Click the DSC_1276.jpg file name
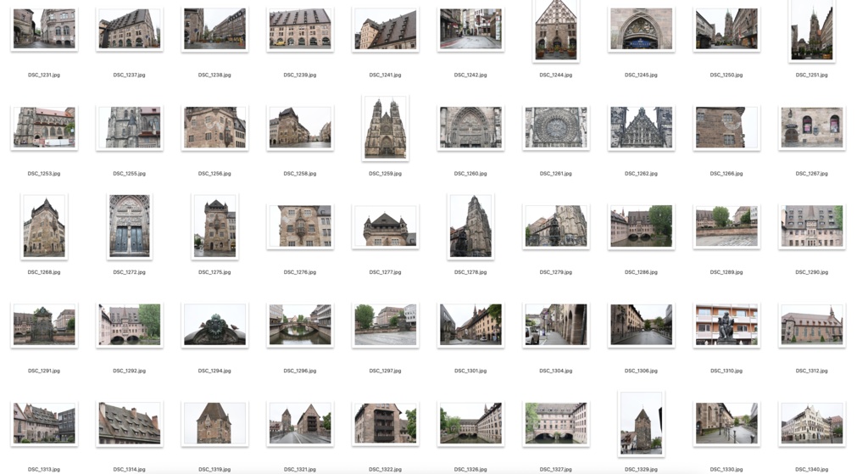 point(300,272)
